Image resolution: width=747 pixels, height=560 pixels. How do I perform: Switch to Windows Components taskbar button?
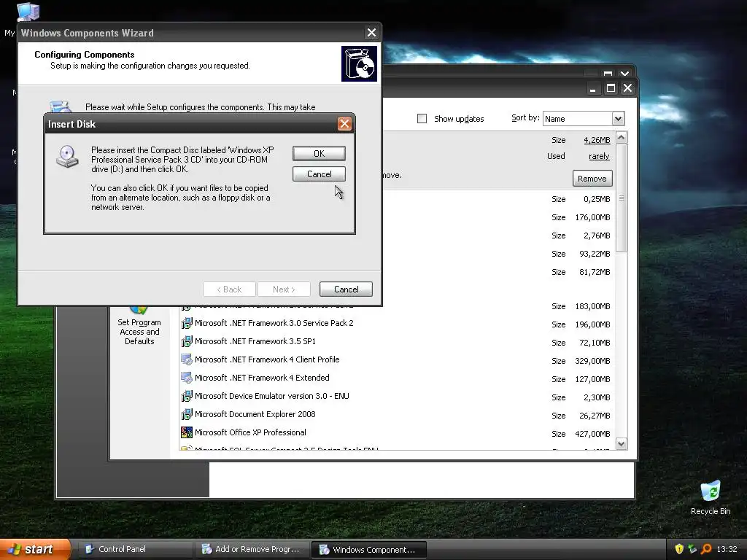(x=368, y=549)
